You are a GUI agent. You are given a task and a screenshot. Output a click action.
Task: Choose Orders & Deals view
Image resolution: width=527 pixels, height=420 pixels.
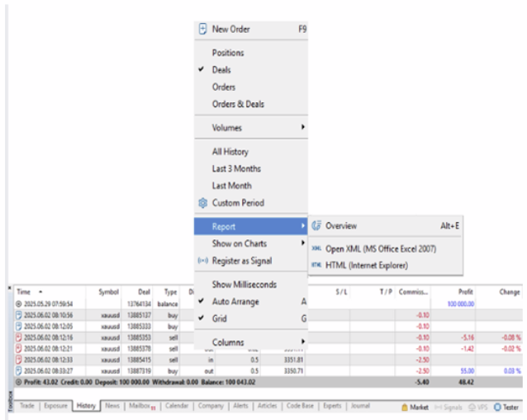pos(238,104)
